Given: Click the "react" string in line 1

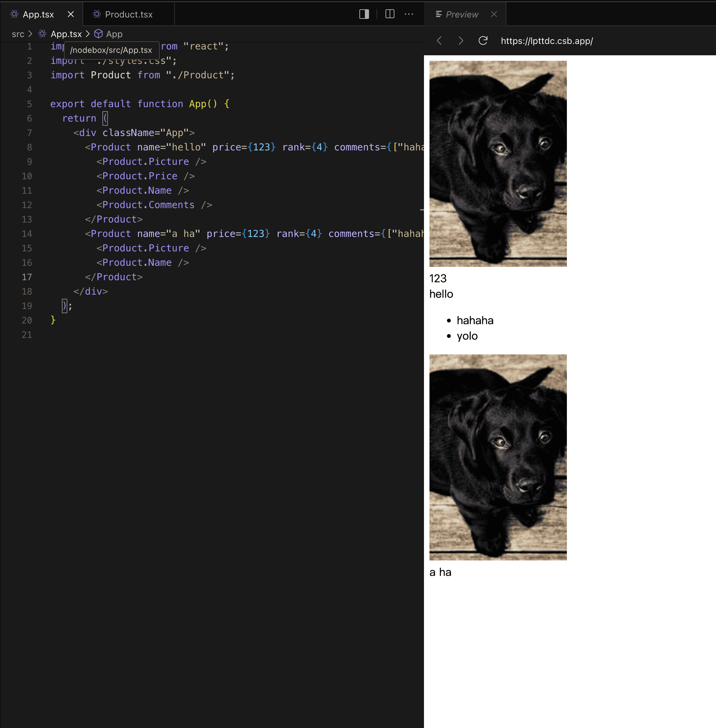Looking at the screenshot, I should [203, 46].
